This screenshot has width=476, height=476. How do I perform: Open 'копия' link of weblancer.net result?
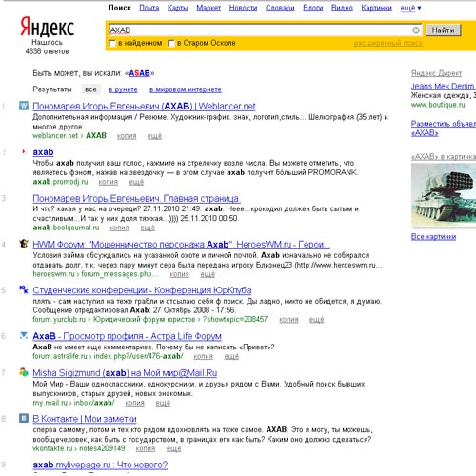tap(127, 136)
